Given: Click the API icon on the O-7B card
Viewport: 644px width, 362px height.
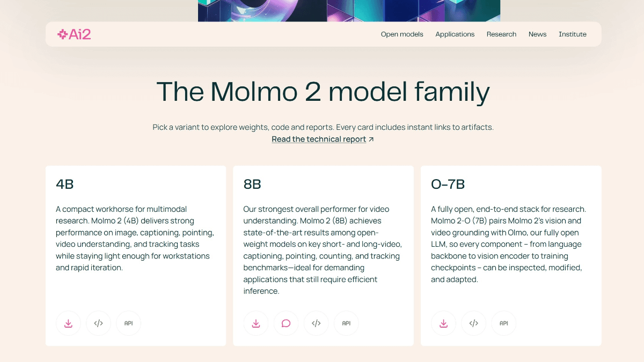Looking at the screenshot, I should [503, 323].
